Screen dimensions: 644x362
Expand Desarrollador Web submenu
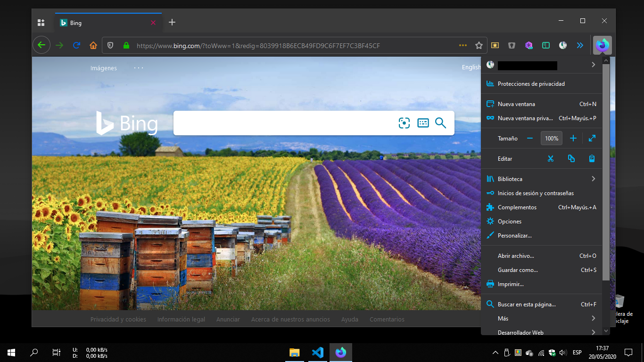(x=541, y=332)
